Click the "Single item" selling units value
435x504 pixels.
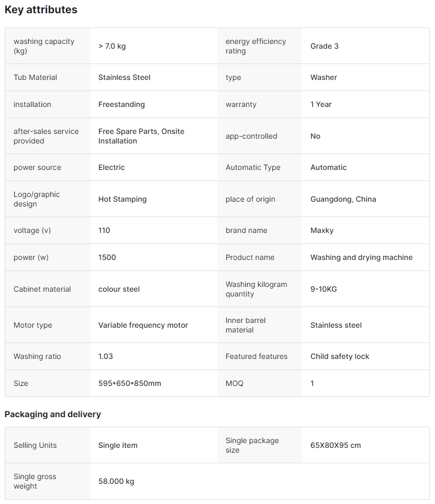pos(118,445)
